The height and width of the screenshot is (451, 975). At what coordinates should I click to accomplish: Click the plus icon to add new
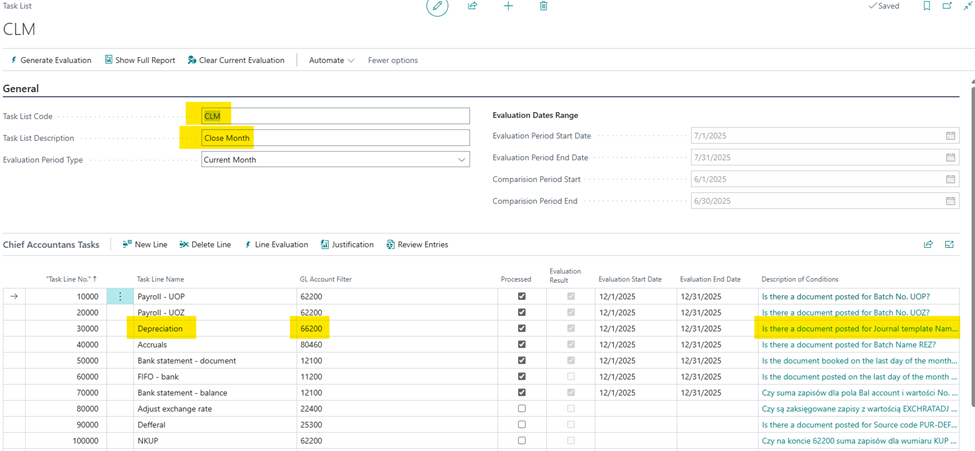click(508, 7)
